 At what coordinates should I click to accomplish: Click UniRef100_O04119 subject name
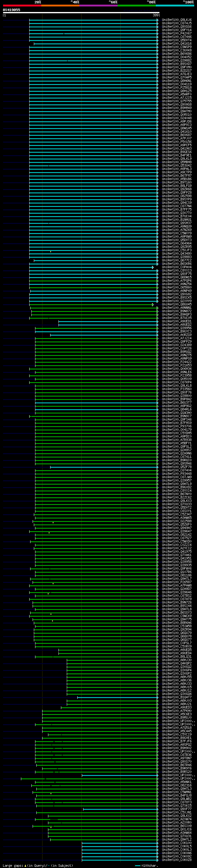click(x=177, y=84)
